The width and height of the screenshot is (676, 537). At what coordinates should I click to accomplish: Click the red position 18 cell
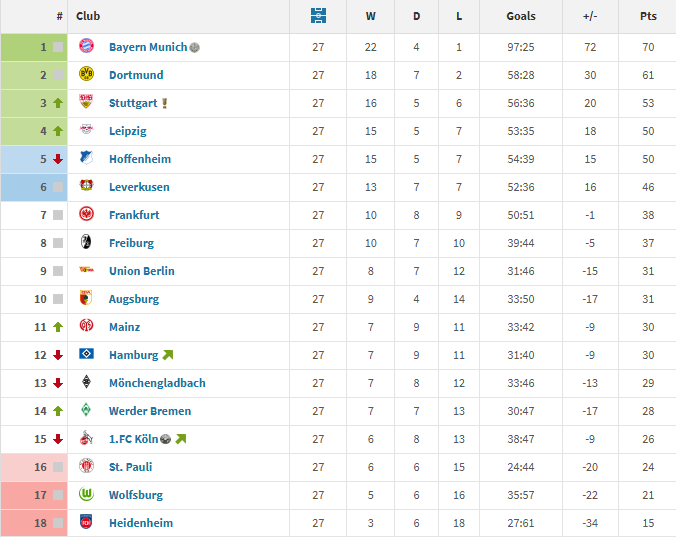(33, 523)
